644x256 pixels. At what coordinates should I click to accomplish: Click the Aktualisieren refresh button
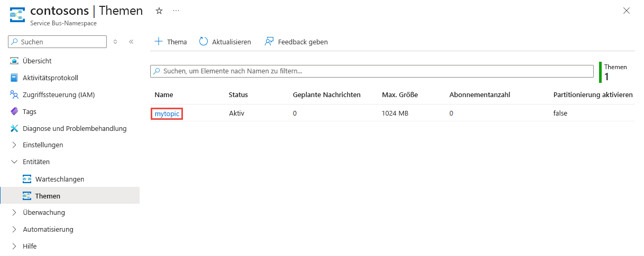pyautogui.click(x=225, y=42)
